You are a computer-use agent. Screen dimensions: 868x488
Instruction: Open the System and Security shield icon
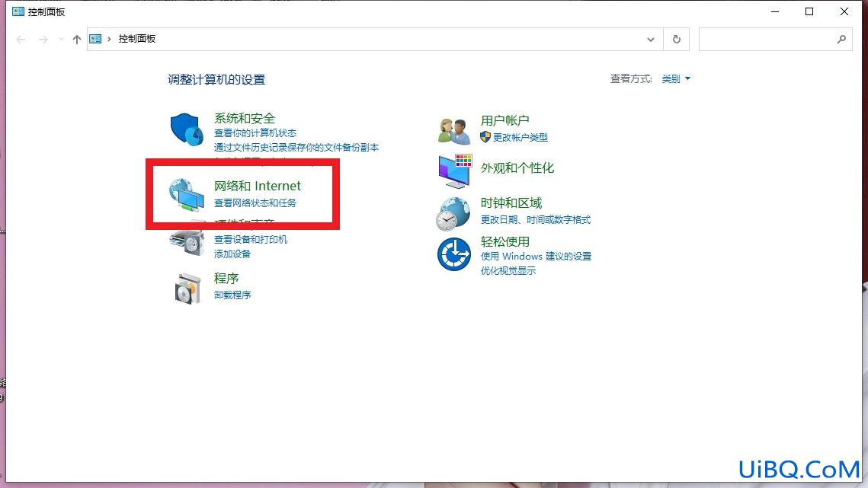[187, 129]
